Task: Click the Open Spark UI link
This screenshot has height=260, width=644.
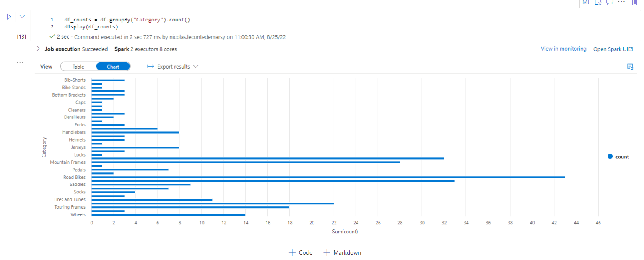Action: click(x=613, y=49)
